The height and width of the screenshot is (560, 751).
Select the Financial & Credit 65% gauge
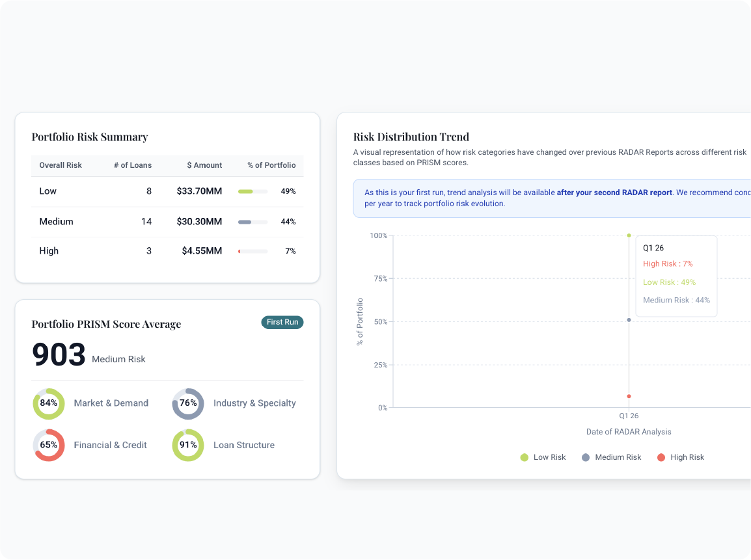(49, 445)
